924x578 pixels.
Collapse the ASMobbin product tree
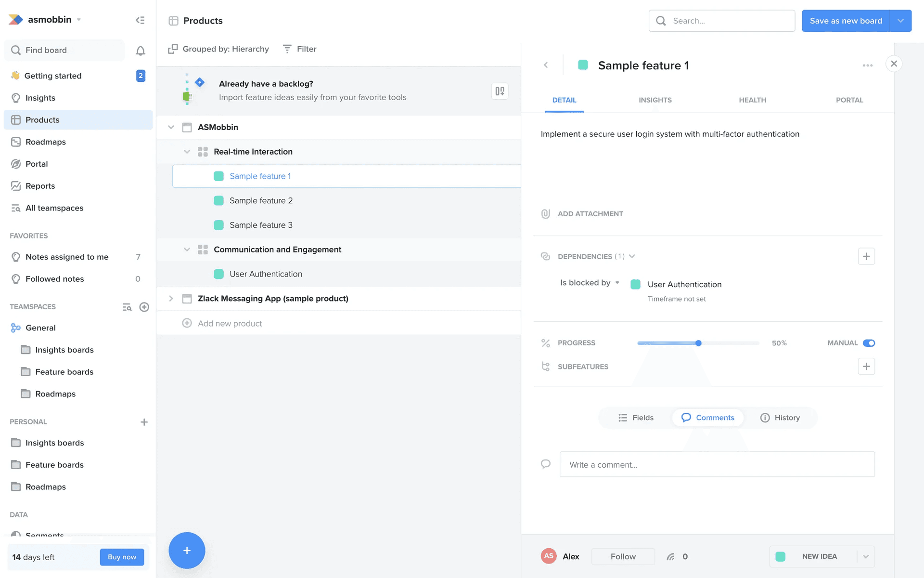pyautogui.click(x=171, y=127)
